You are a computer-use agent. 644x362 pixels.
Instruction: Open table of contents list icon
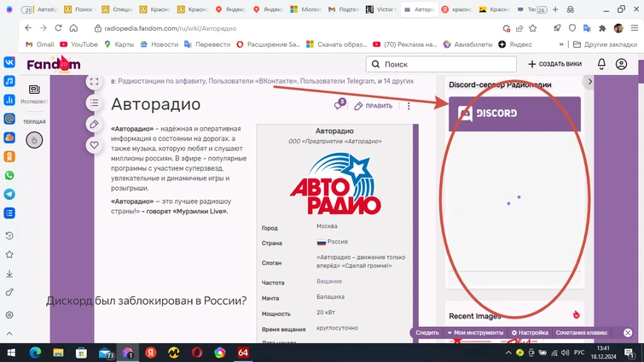[94, 102]
